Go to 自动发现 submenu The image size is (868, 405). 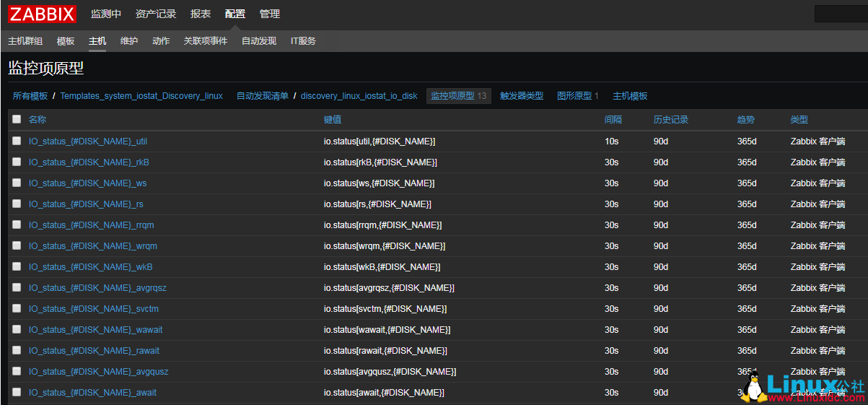coord(259,41)
